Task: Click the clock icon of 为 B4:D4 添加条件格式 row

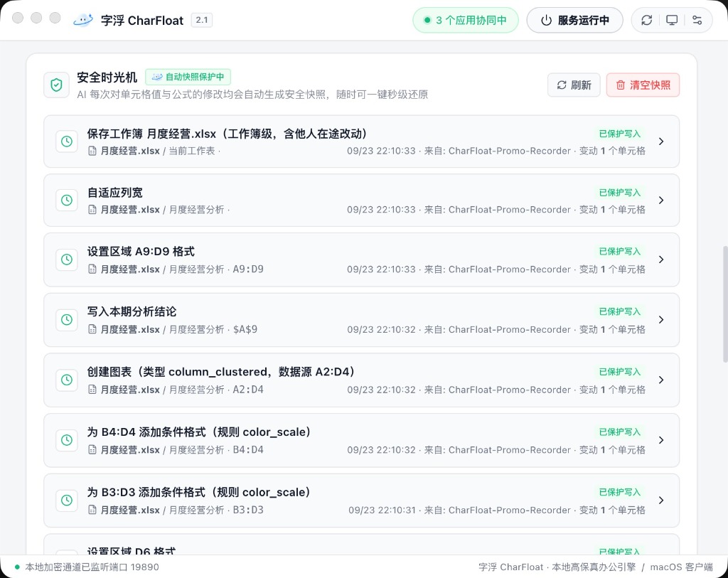Action: point(67,440)
